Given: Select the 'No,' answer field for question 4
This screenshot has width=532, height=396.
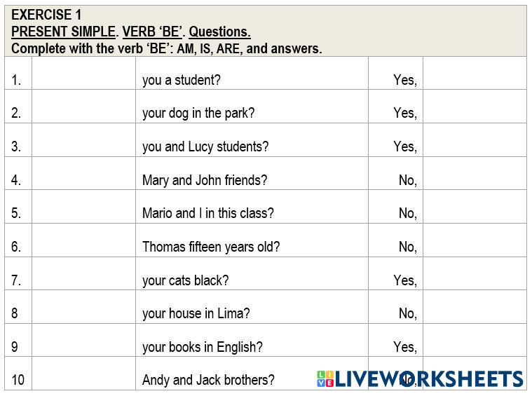Looking at the screenshot, I should [x=475, y=174].
